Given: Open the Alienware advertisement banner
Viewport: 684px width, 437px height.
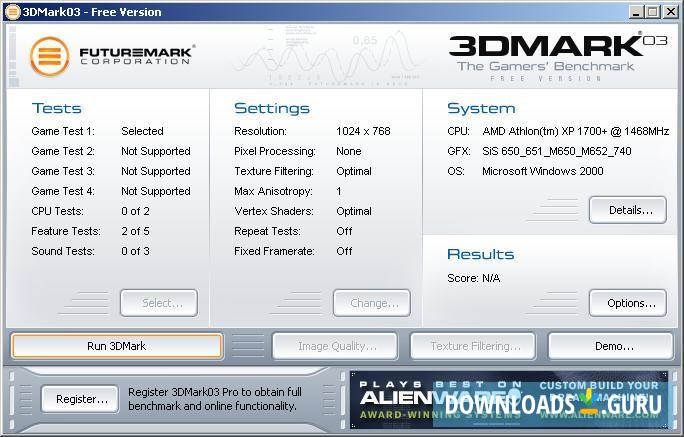Looking at the screenshot, I should pos(509,400).
